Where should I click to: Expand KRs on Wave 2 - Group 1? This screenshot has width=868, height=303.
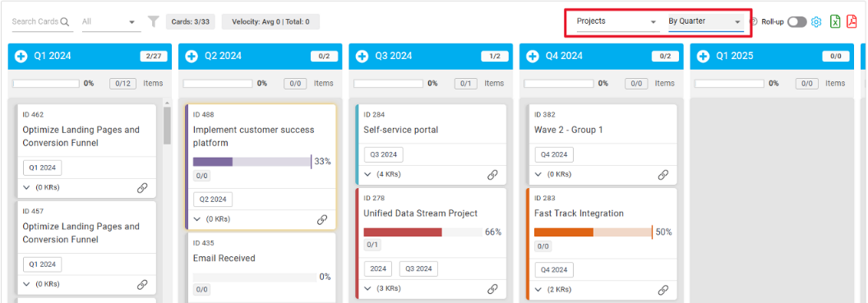point(552,174)
